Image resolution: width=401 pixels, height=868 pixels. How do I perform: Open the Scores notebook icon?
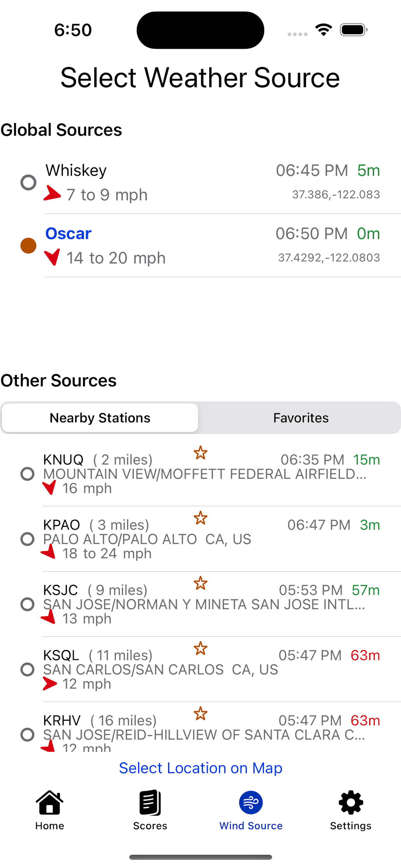pos(150,802)
